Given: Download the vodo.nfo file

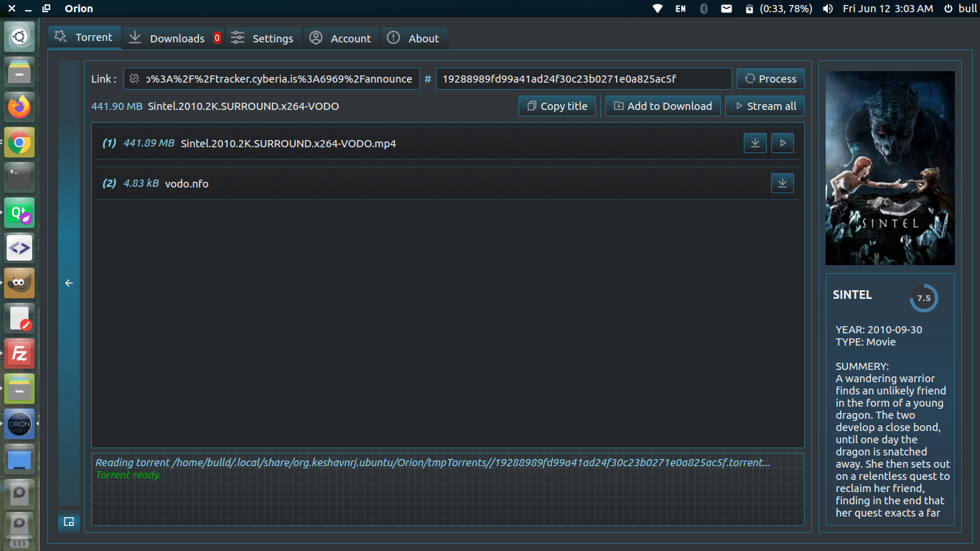Looking at the screenshot, I should 782,183.
